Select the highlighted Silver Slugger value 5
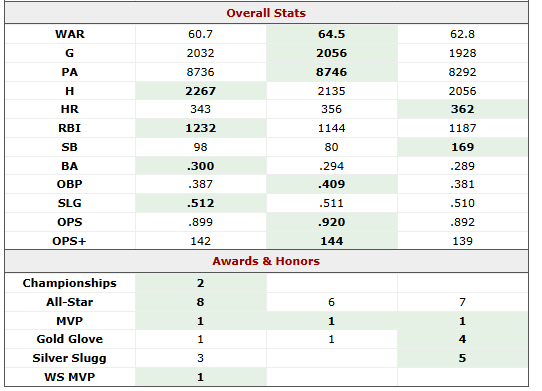 coord(462,359)
